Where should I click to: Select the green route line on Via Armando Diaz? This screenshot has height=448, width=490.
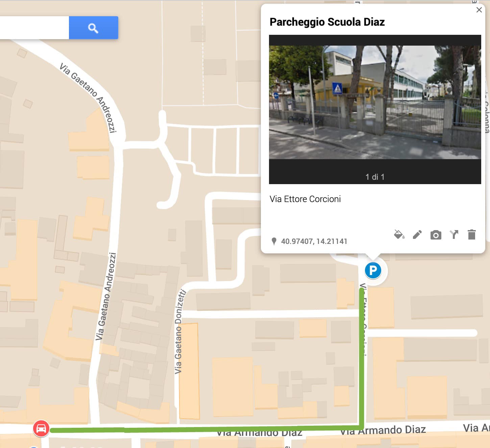click(206, 430)
